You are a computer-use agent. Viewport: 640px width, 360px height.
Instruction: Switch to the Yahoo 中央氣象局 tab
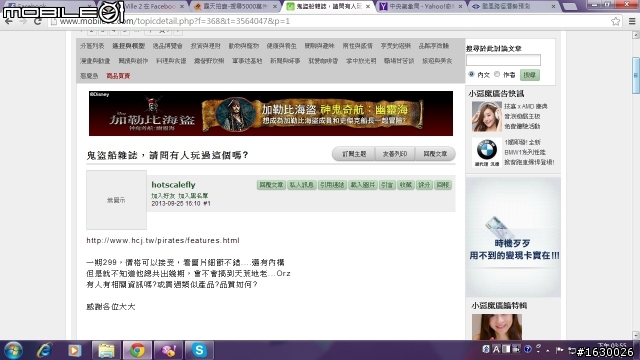(x=421, y=7)
